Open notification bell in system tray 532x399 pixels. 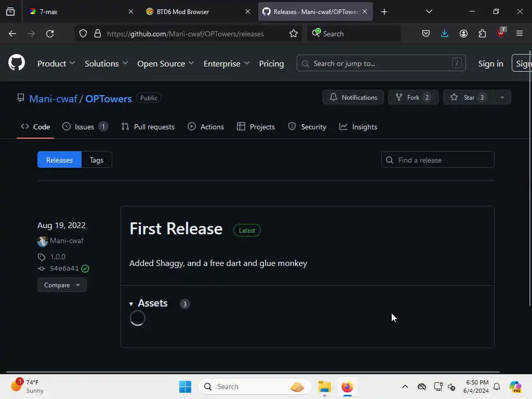(497, 387)
